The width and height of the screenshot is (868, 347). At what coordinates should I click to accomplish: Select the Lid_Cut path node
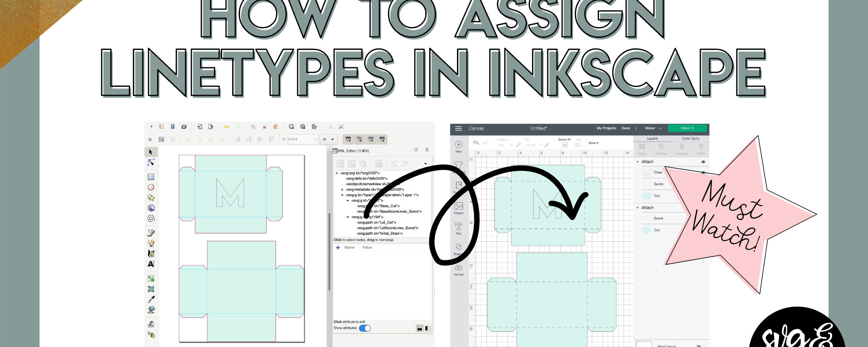tap(376, 223)
